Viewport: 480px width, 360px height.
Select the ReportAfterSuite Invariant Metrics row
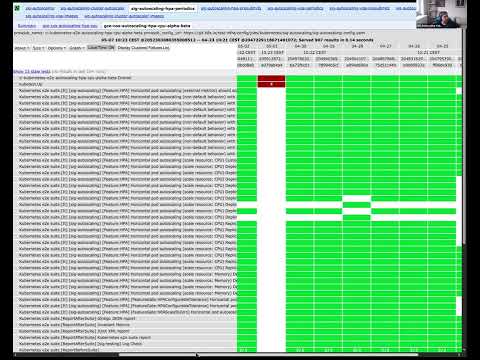pyautogui.click(x=125, y=325)
